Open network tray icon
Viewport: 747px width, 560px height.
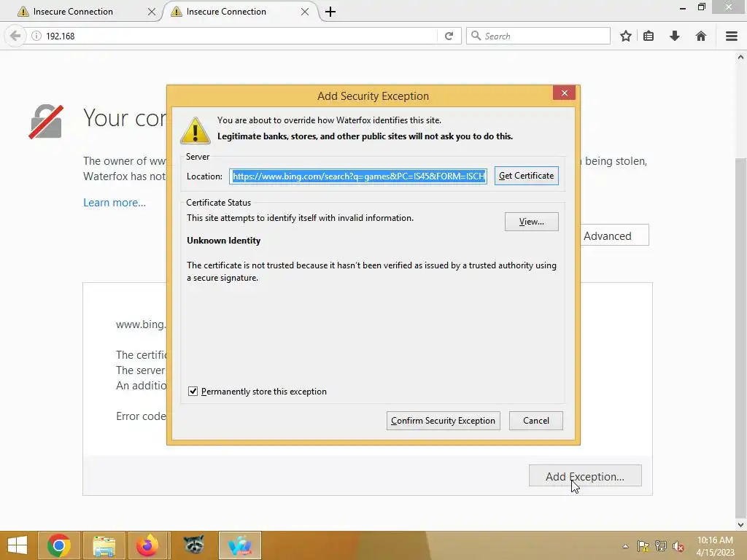[661, 546]
